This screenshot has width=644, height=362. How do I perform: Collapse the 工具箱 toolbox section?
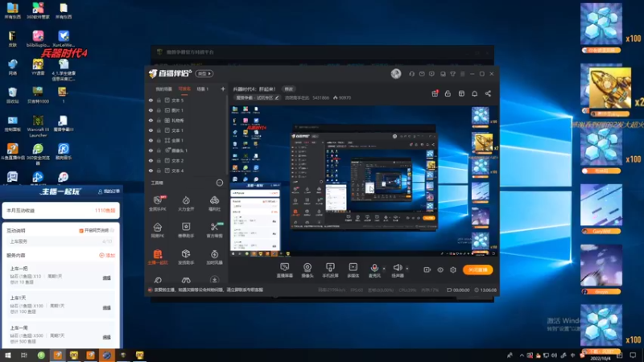point(220,183)
